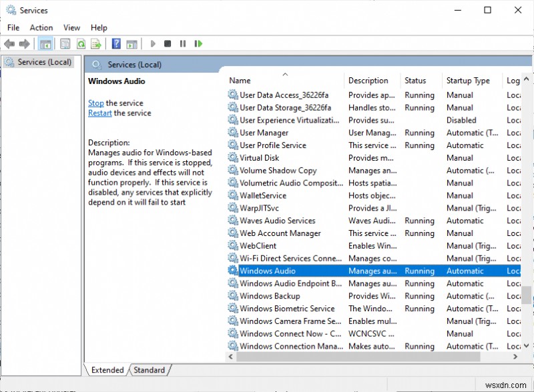Pause the selected service via toolbar icon
Image resolution: width=534 pixels, height=392 pixels.
pyautogui.click(x=183, y=43)
